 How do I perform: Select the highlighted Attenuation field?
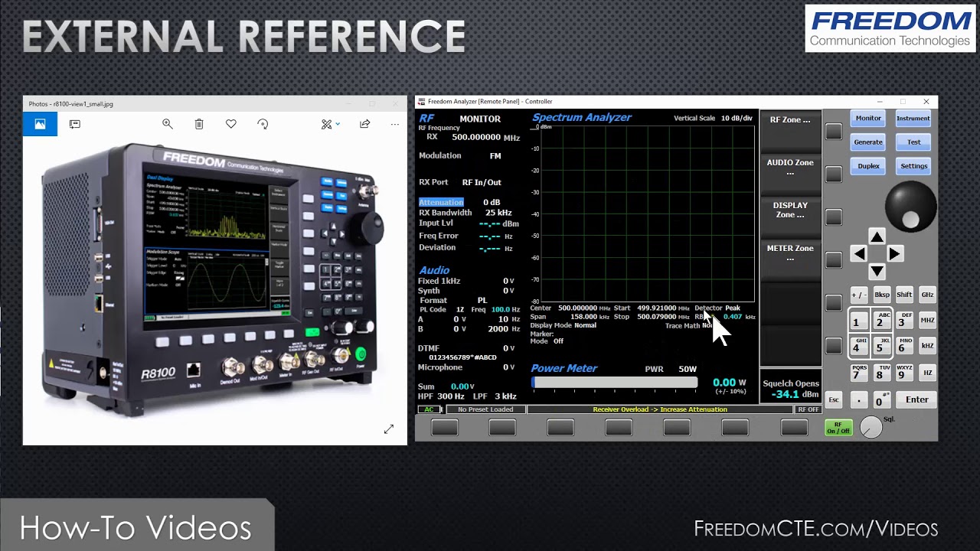click(x=441, y=202)
